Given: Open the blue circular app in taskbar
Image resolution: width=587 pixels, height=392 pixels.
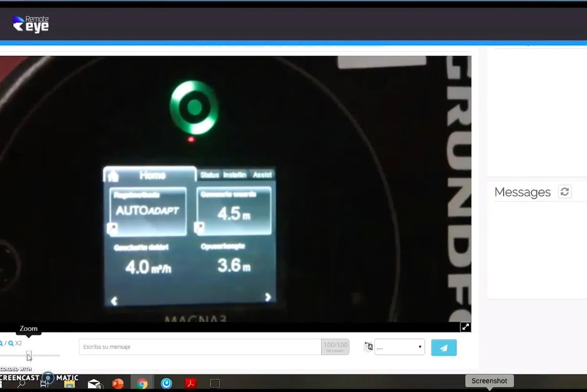Looking at the screenshot, I should [167, 384].
